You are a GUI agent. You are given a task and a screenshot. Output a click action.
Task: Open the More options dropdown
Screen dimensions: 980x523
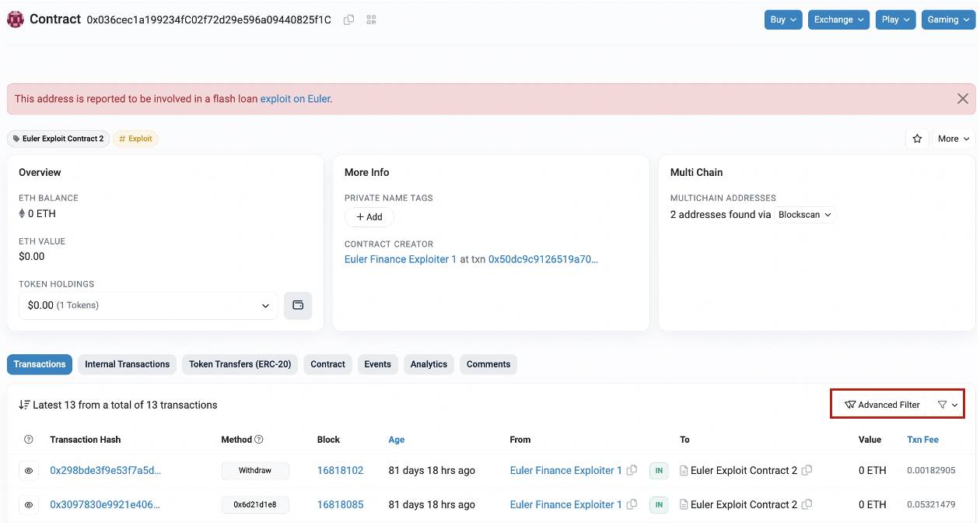tap(954, 139)
